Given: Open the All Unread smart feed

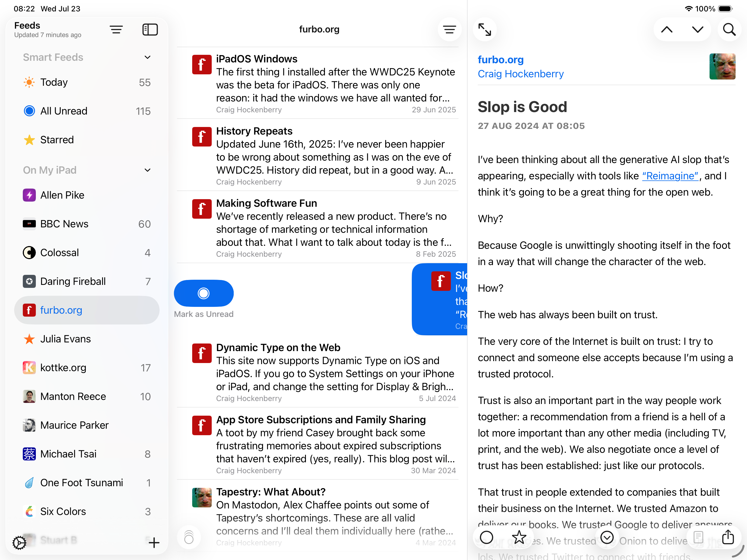Looking at the screenshot, I should tap(64, 111).
